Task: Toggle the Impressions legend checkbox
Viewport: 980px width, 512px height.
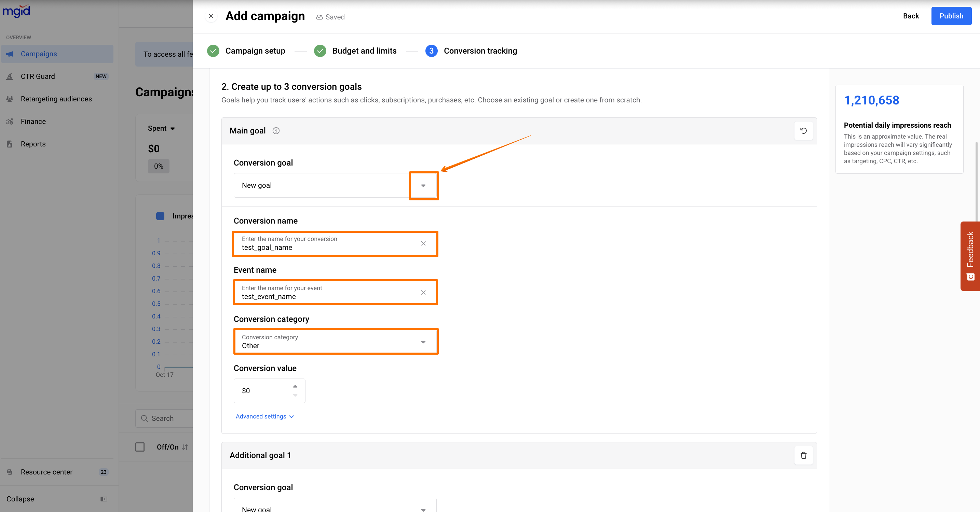Action: point(160,216)
